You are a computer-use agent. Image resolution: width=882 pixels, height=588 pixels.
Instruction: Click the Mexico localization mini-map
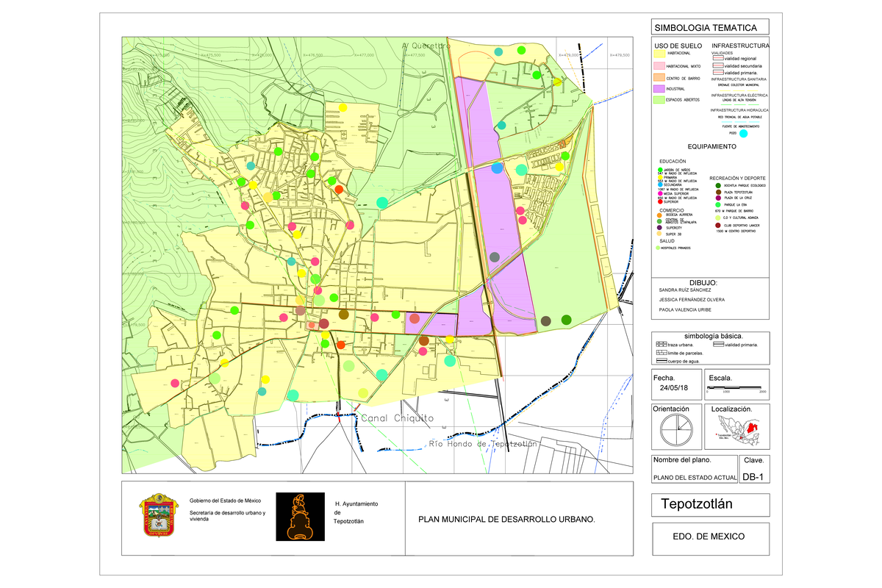(x=740, y=429)
